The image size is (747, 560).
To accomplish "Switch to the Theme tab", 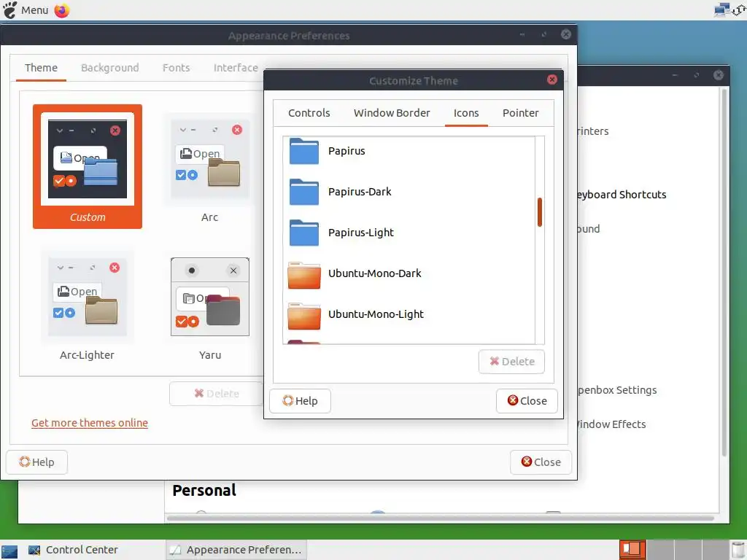I will pos(41,68).
